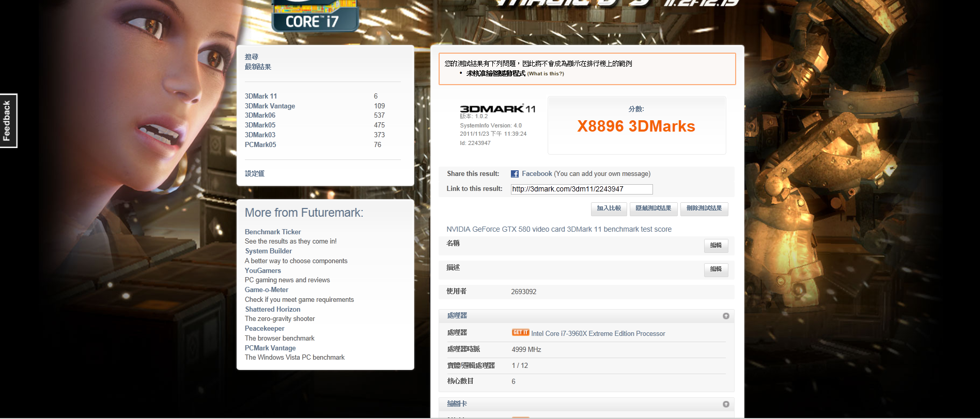Select 3DMark Vantage in results list

point(270,106)
